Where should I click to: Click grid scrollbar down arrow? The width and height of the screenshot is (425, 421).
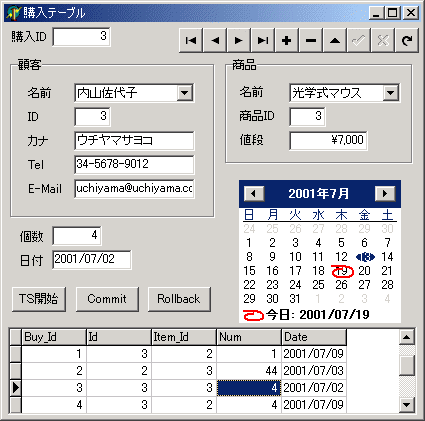click(407, 405)
